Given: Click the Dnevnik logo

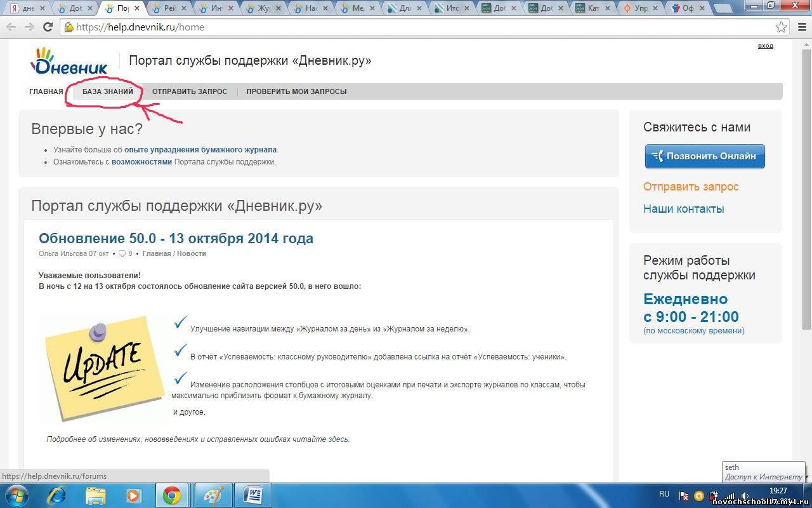Looking at the screenshot, I should pos(70,62).
